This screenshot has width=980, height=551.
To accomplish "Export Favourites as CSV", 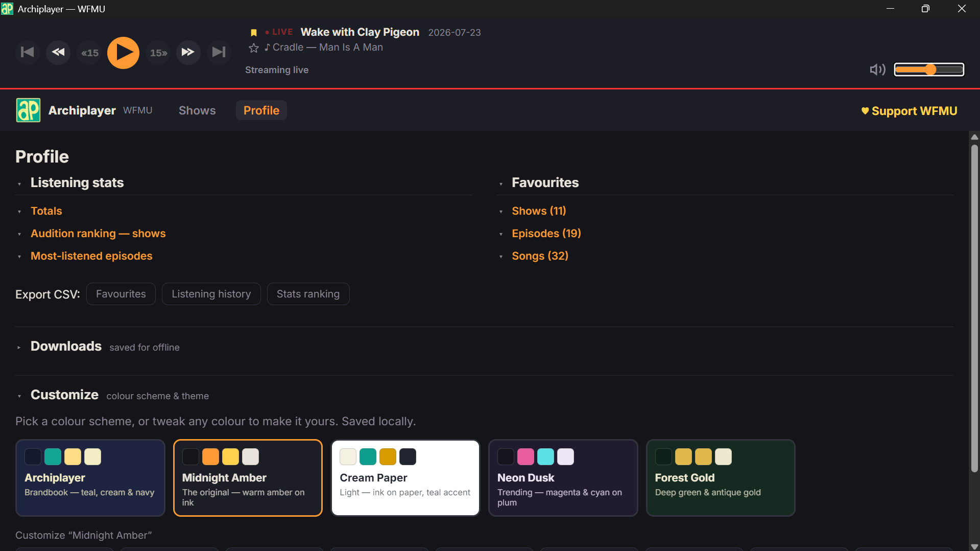I will (x=121, y=294).
